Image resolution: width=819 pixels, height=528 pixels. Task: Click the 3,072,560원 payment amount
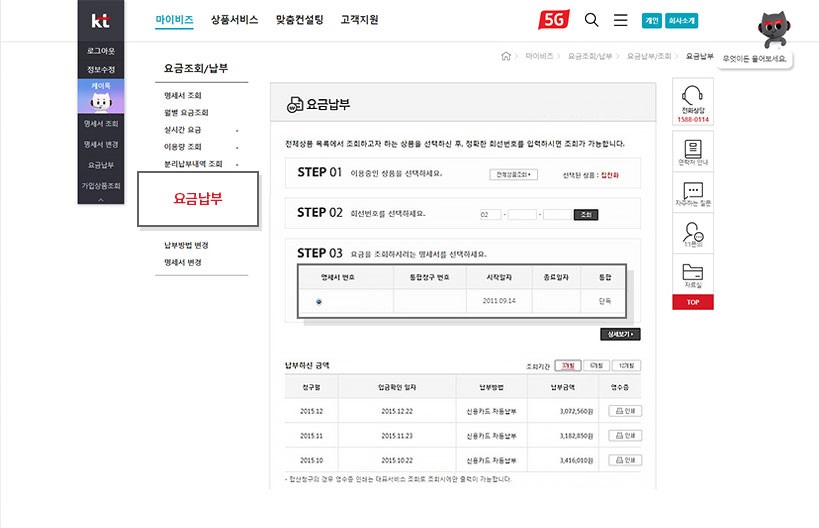(x=577, y=412)
